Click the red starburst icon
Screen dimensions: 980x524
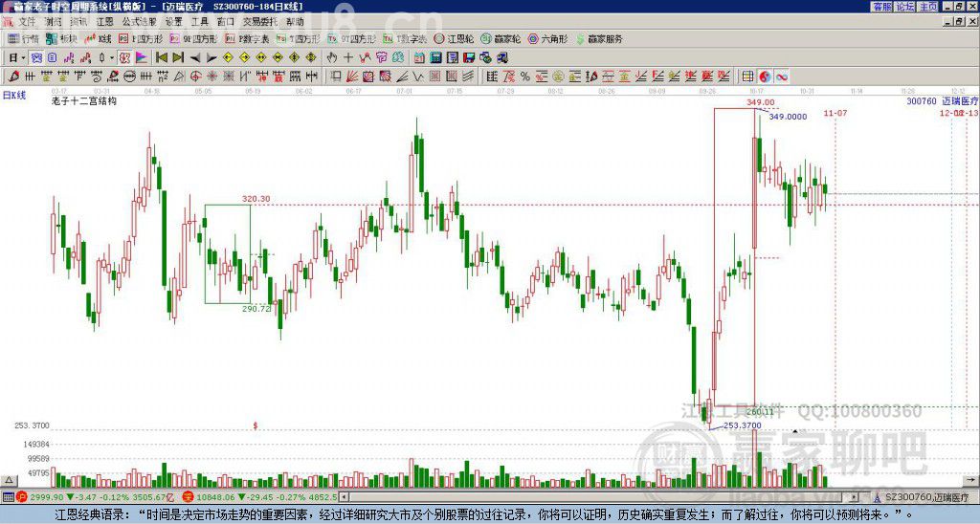click(x=212, y=76)
